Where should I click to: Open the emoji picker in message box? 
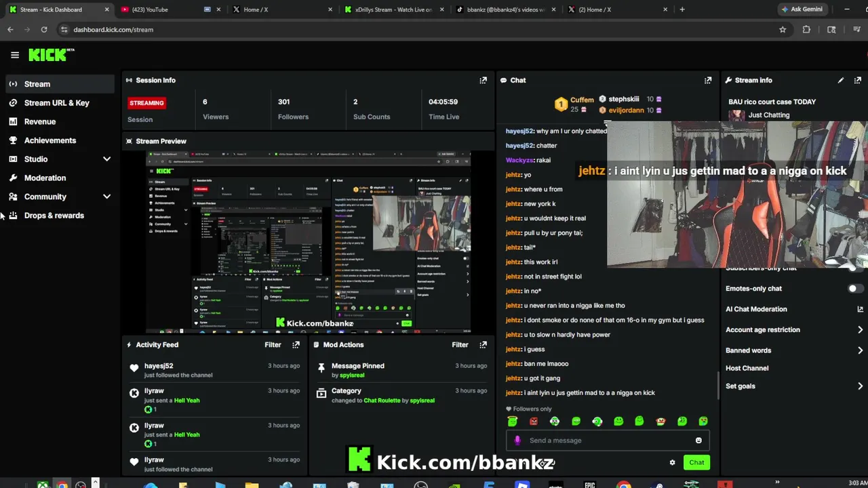click(x=698, y=440)
